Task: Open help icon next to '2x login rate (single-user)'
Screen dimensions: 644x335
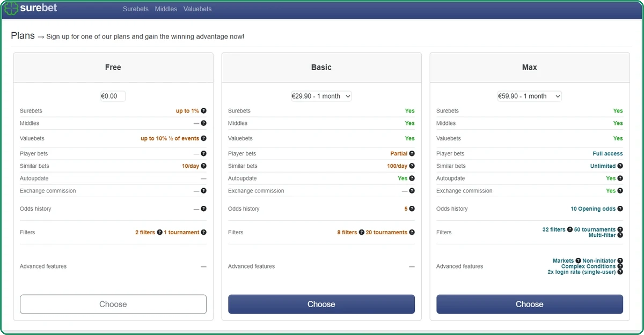Action: tap(620, 272)
